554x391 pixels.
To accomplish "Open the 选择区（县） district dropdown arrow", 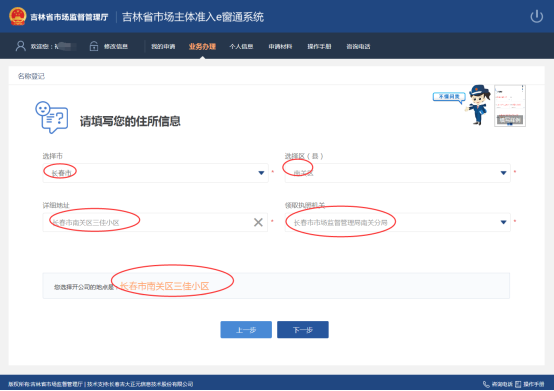I will point(503,173).
